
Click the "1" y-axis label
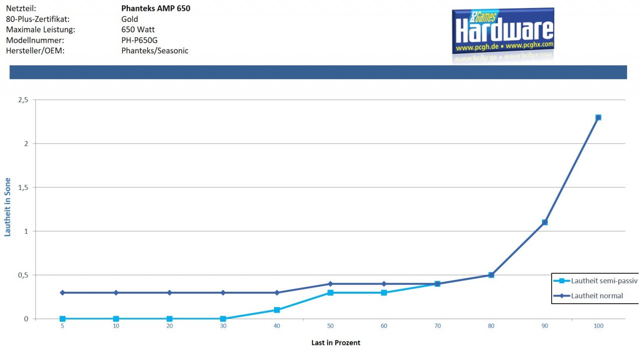click(26, 231)
